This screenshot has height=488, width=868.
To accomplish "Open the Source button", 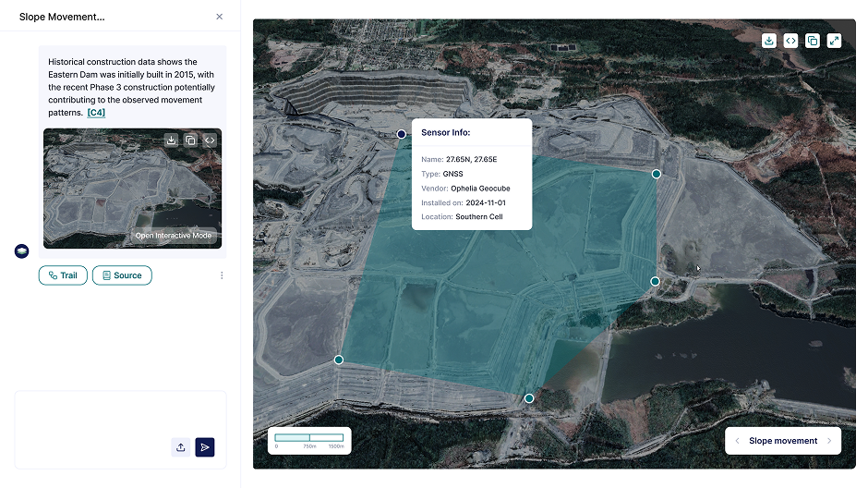I will [122, 275].
